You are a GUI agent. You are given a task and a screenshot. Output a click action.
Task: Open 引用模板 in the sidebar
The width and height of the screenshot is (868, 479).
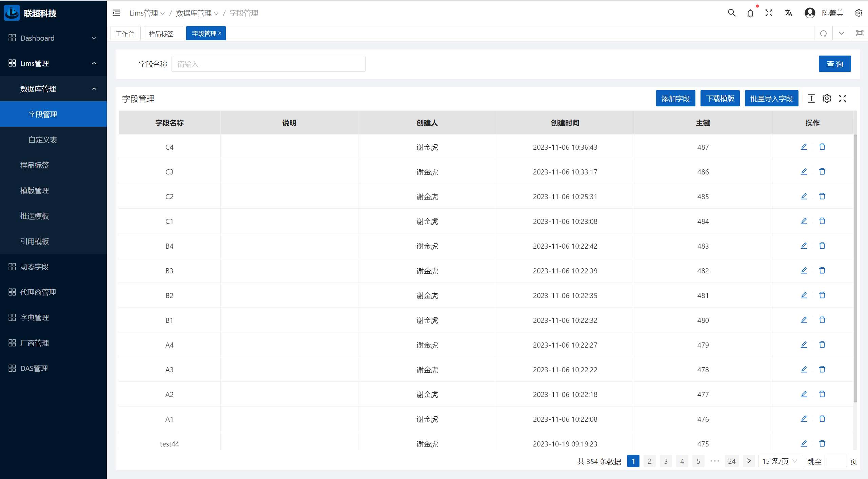click(x=53, y=241)
